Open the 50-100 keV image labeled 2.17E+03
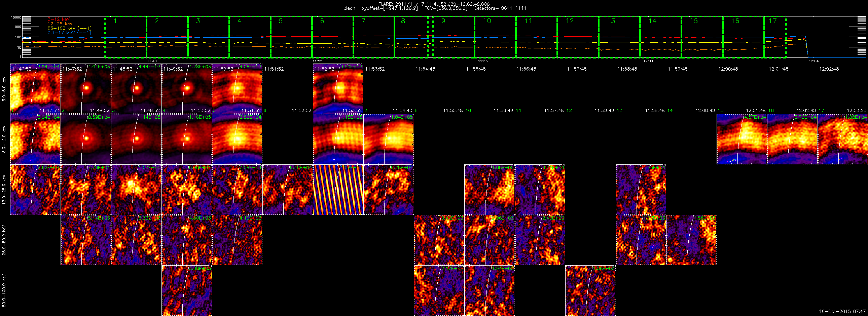868x316 pixels. pos(439,290)
